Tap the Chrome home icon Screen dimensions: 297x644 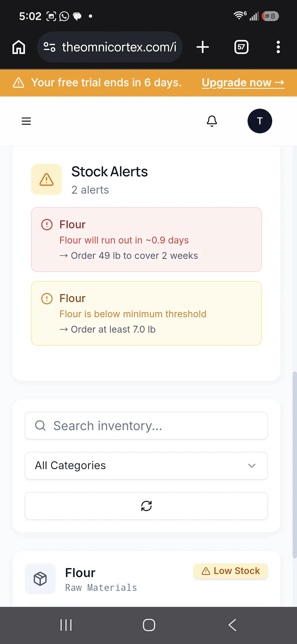click(19, 47)
